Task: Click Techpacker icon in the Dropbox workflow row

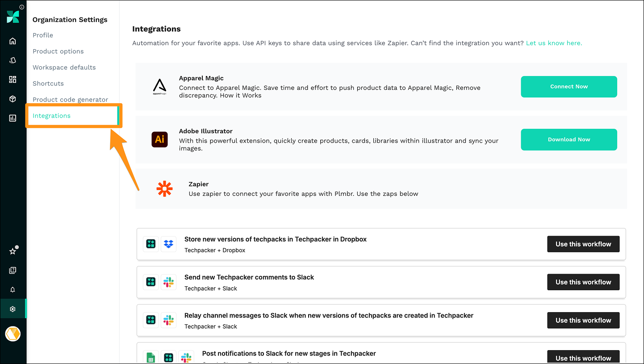Action: (x=151, y=244)
